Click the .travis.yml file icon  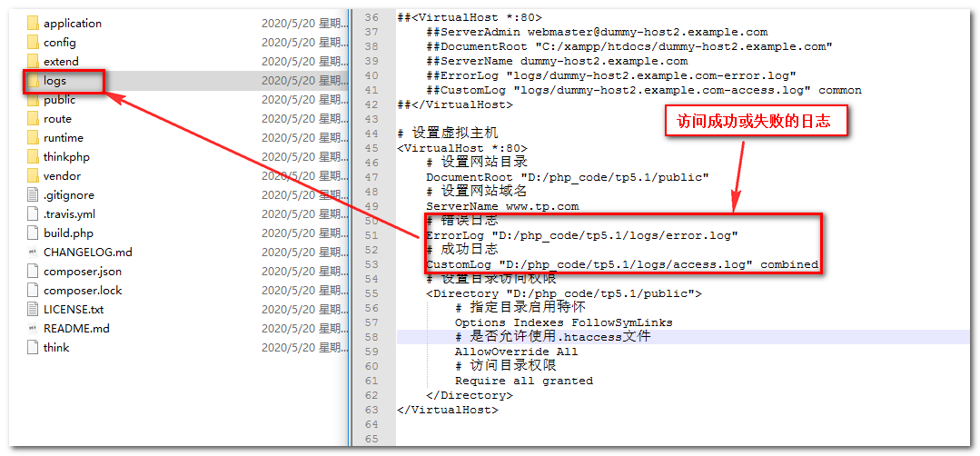tap(33, 214)
